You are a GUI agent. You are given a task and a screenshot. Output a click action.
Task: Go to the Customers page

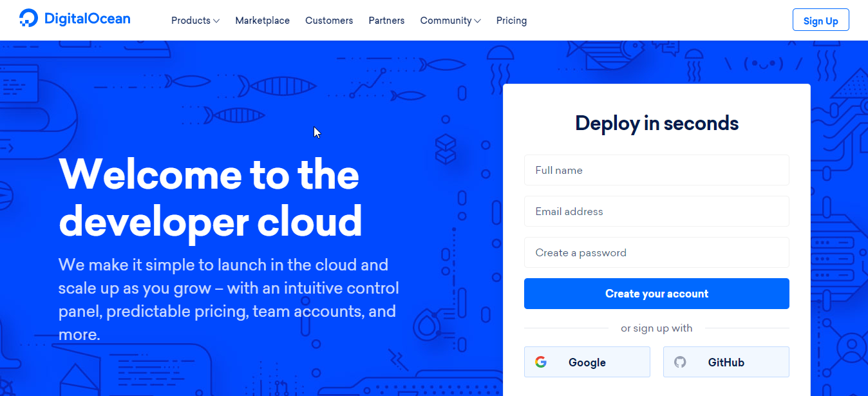click(329, 21)
